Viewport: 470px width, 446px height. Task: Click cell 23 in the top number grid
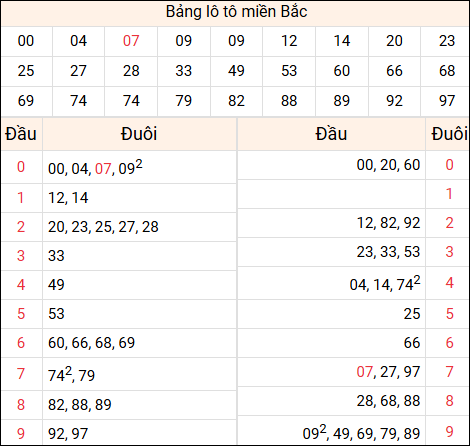[446, 41]
